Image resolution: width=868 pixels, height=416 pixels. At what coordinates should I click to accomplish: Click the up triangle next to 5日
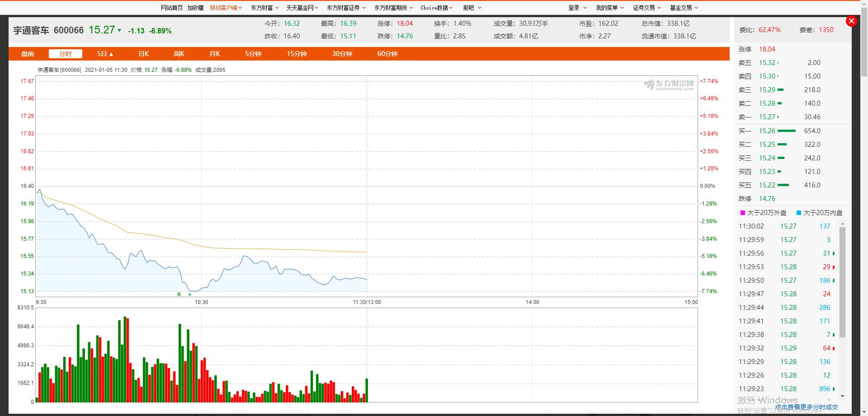coord(111,54)
